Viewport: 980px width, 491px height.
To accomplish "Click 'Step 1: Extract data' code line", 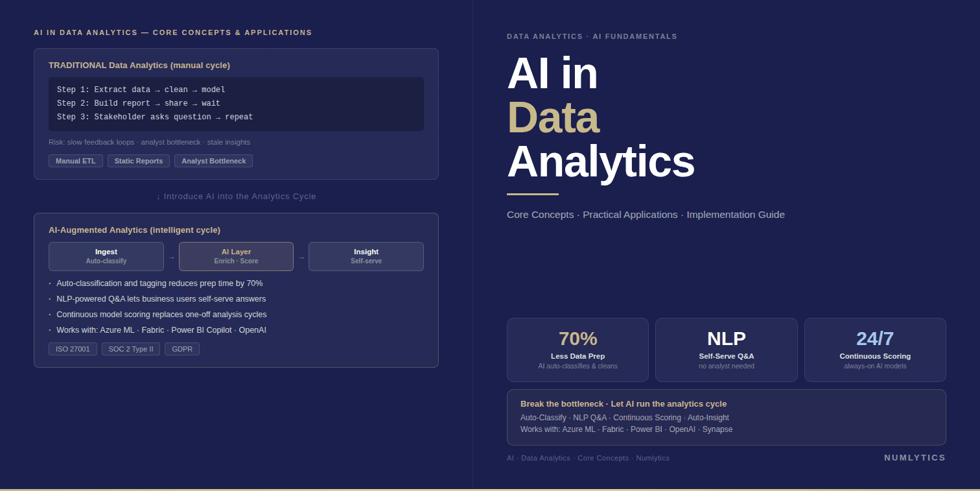I will tap(141, 90).
